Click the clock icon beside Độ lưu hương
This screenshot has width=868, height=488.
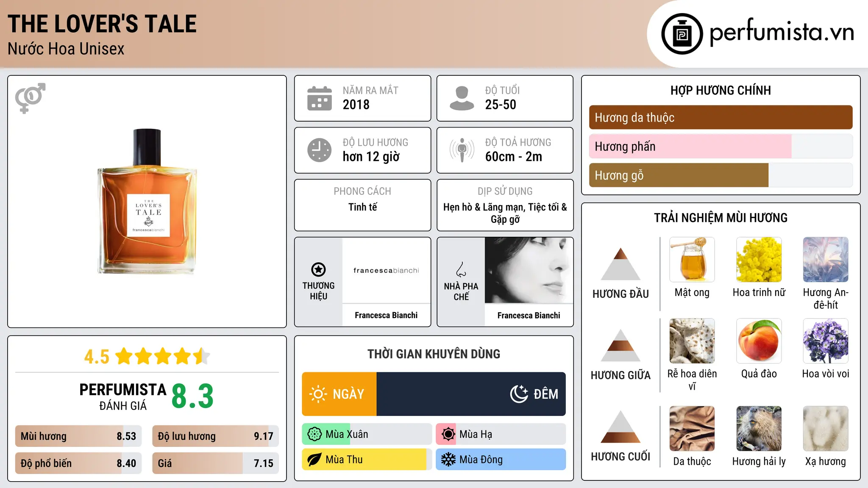click(x=320, y=150)
